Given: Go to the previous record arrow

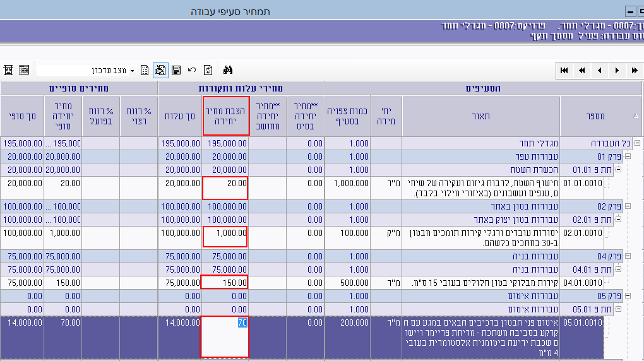Looking at the screenshot, I should coord(599,70).
